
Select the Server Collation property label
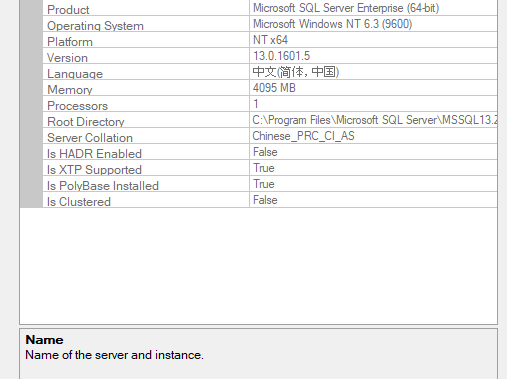tap(90, 138)
